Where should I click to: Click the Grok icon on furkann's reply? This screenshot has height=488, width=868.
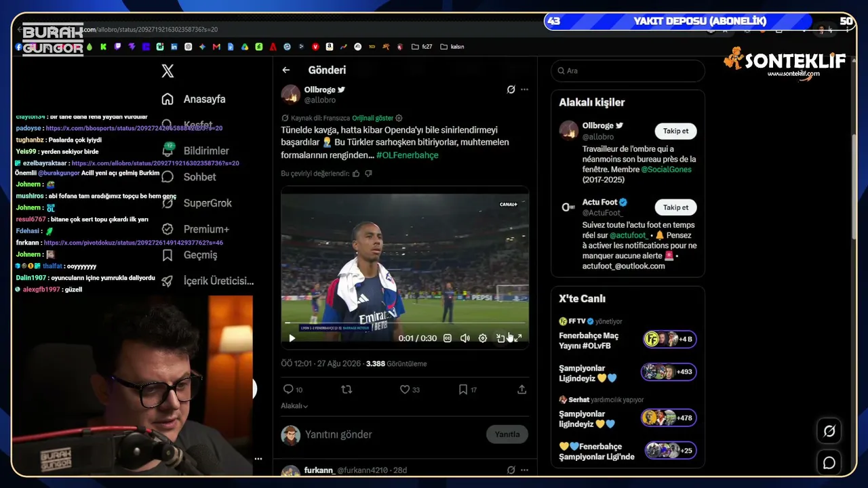tap(511, 470)
